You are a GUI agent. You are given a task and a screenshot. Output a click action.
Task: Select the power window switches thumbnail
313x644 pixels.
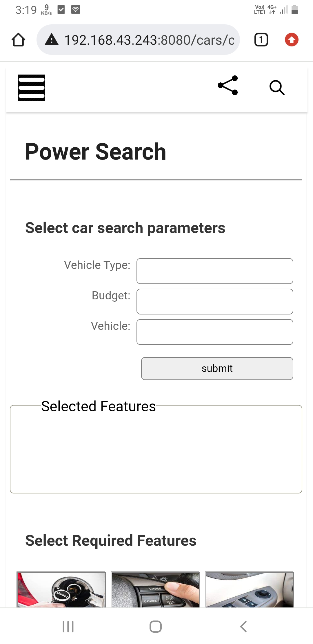(250, 589)
